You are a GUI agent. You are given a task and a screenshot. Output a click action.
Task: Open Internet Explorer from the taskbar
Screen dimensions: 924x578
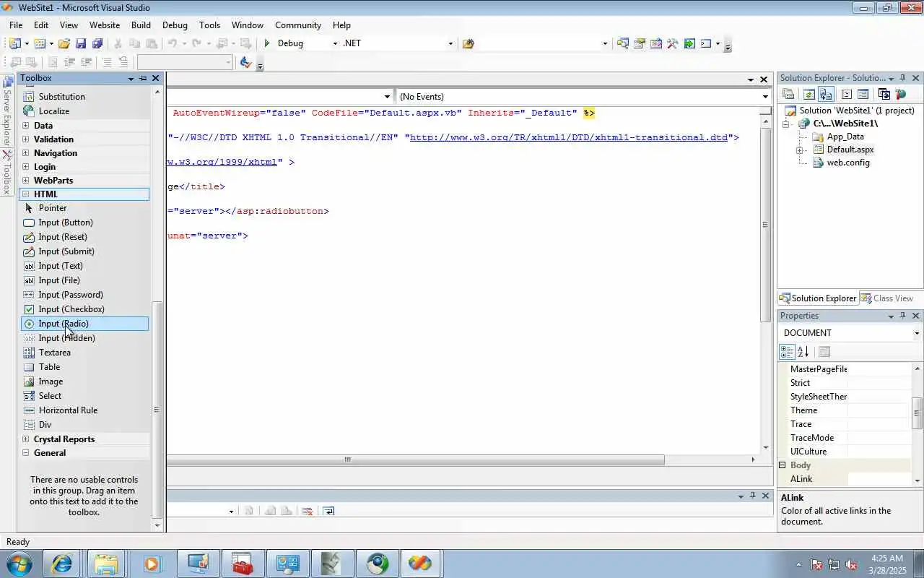61,564
